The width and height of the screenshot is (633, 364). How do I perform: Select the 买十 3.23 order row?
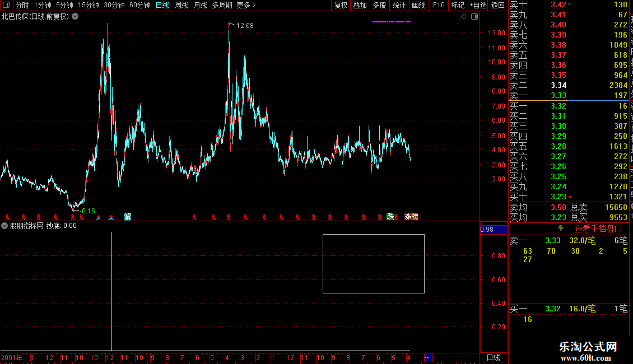click(x=569, y=197)
